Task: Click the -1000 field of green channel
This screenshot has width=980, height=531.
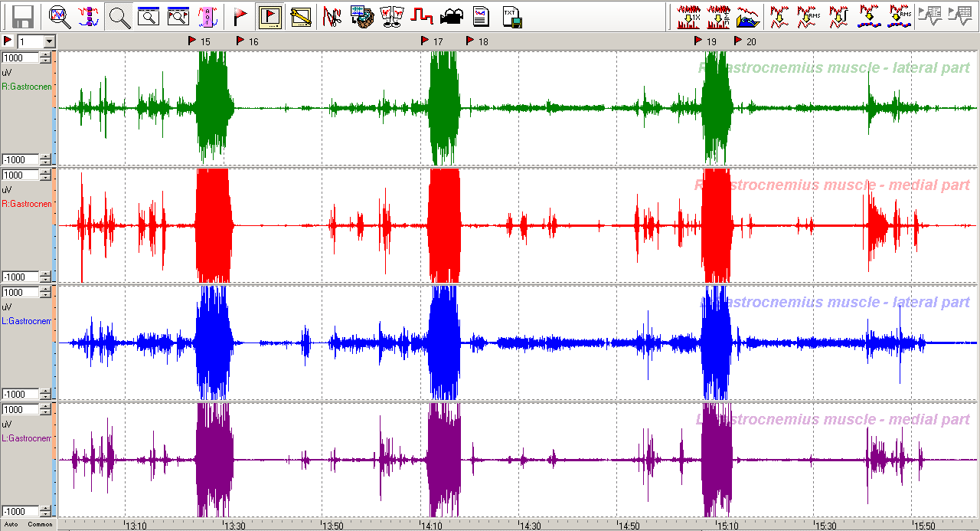Action: click(21, 159)
